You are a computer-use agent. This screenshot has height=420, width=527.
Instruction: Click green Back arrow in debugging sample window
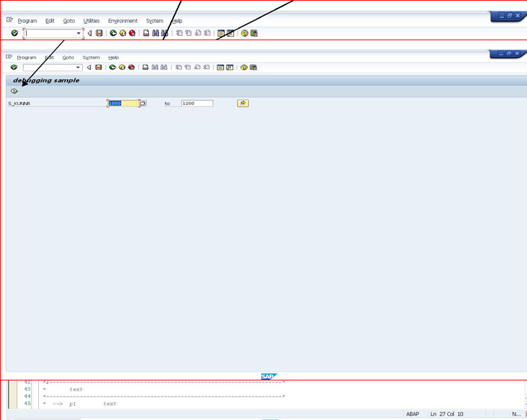click(x=113, y=68)
